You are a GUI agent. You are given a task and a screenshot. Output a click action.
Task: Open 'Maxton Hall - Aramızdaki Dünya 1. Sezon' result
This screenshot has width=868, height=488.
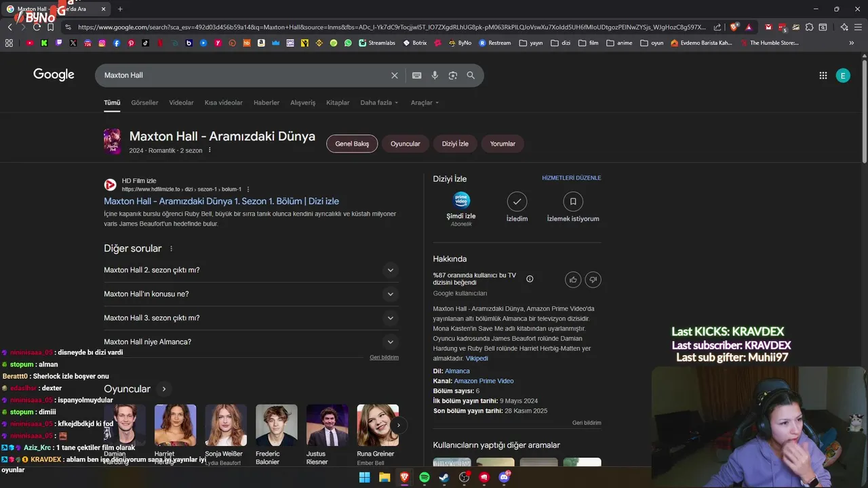(221, 201)
